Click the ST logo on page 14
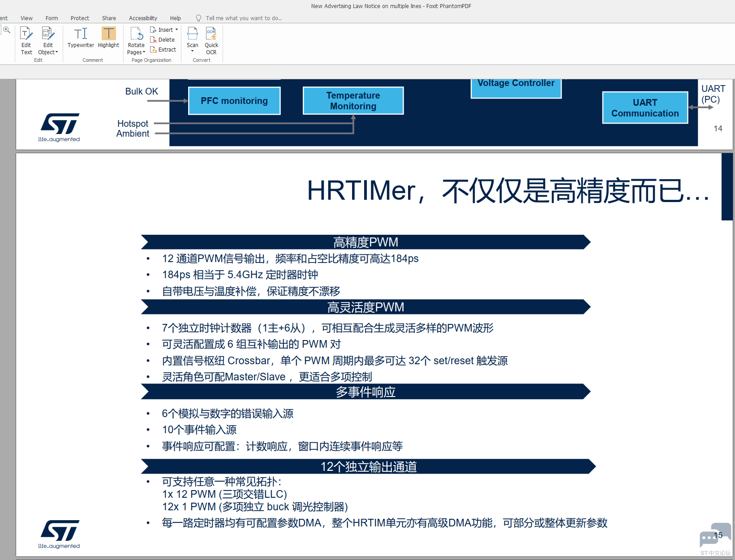The height and width of the screenshot is (560, 735). click(x=59, y=127)
